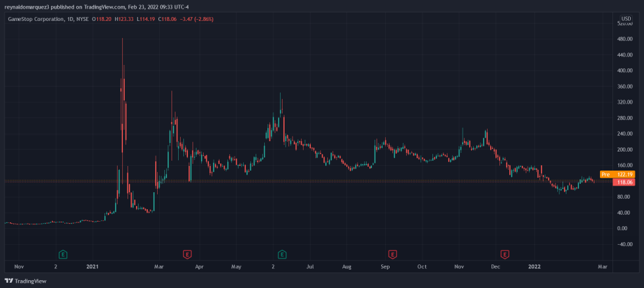Click the red 118.06 current price label
The image size is (644, 288).
point(624,182)
